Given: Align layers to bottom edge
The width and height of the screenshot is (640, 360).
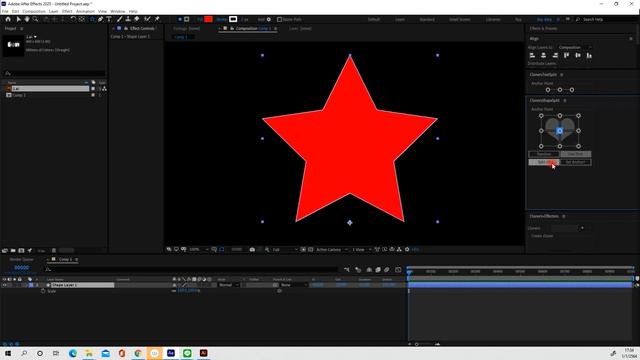Looking at the screenshot, I should (x=589, y=55).
